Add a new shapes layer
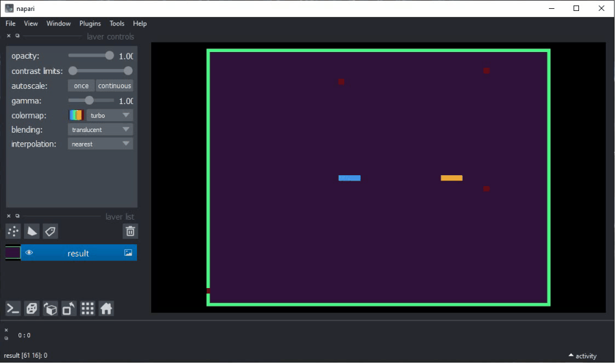The image size is (616, 364). [31, 231]
